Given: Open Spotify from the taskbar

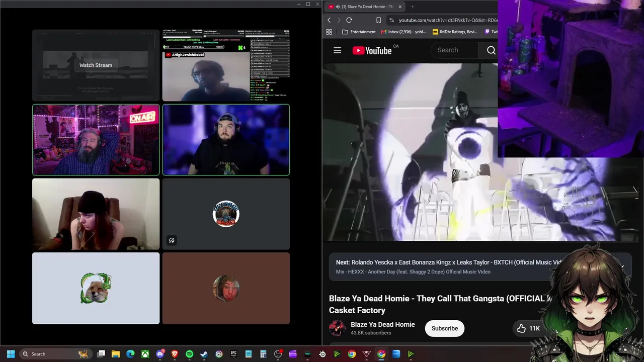Looking at the screenshot, I should point(189,354).
